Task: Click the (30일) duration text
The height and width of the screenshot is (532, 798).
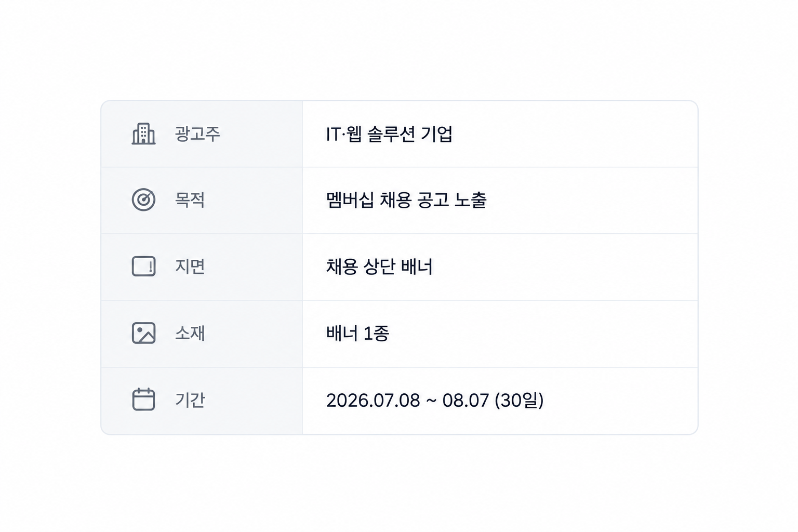Action: pos(519,401)
